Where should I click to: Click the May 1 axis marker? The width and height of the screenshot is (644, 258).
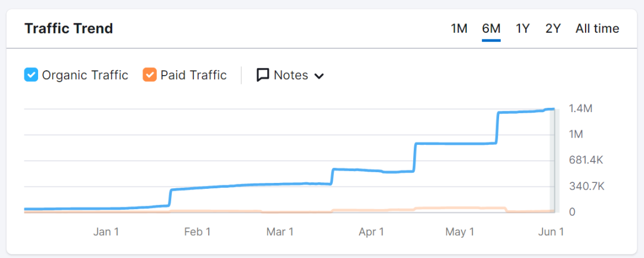pyautogui.click(x=460, y=232)
